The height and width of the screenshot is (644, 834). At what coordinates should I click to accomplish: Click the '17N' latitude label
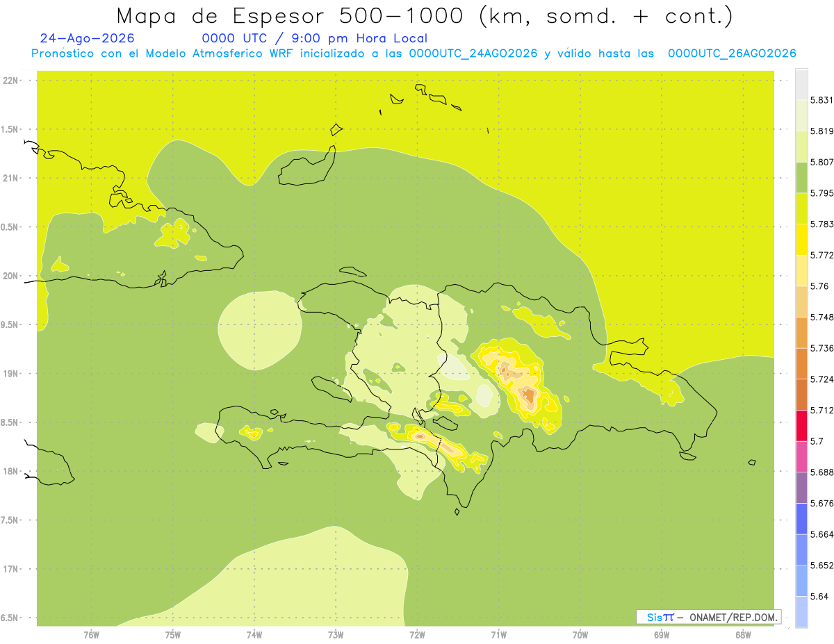pos(10,569)
